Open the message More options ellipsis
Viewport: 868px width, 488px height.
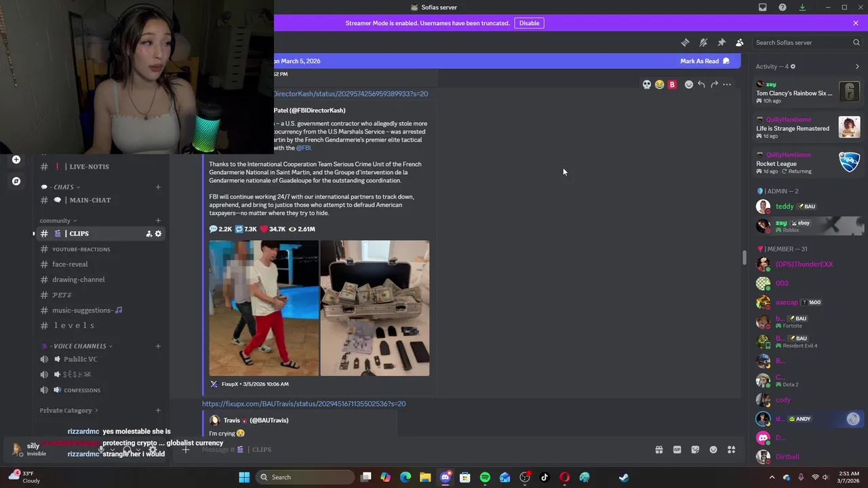click(727, 85)
